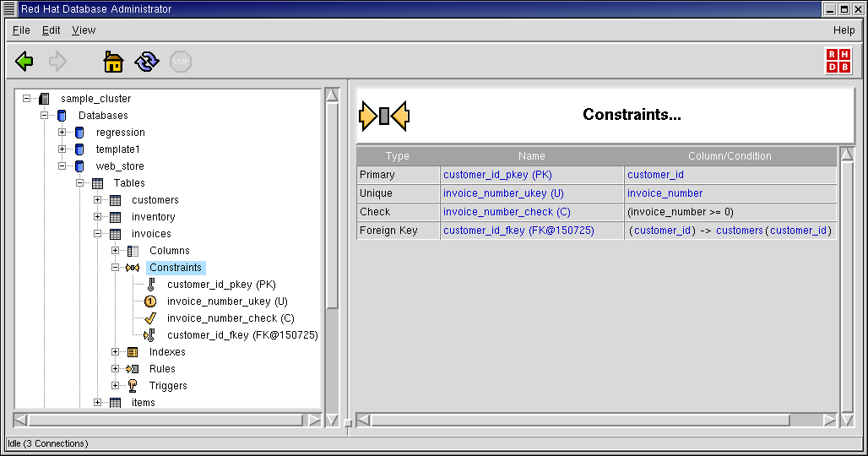Click the web_store database icon
Viewport: 868px width, 456px height.
79,166
